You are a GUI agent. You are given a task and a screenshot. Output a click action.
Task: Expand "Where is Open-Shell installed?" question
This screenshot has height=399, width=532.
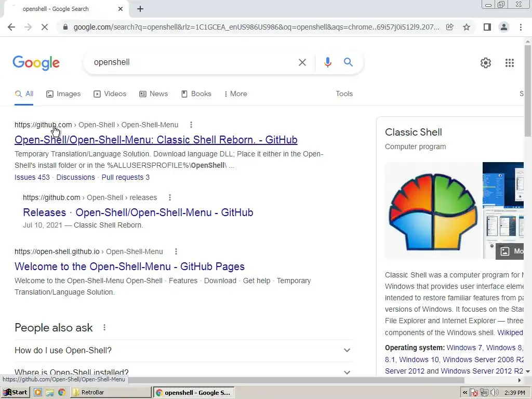tap(184, 371)
